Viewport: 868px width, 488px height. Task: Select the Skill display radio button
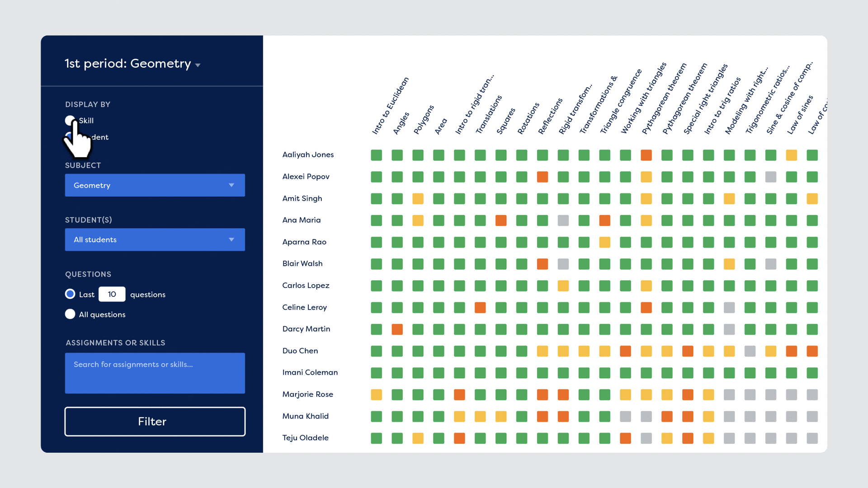[x=70, y=120]
